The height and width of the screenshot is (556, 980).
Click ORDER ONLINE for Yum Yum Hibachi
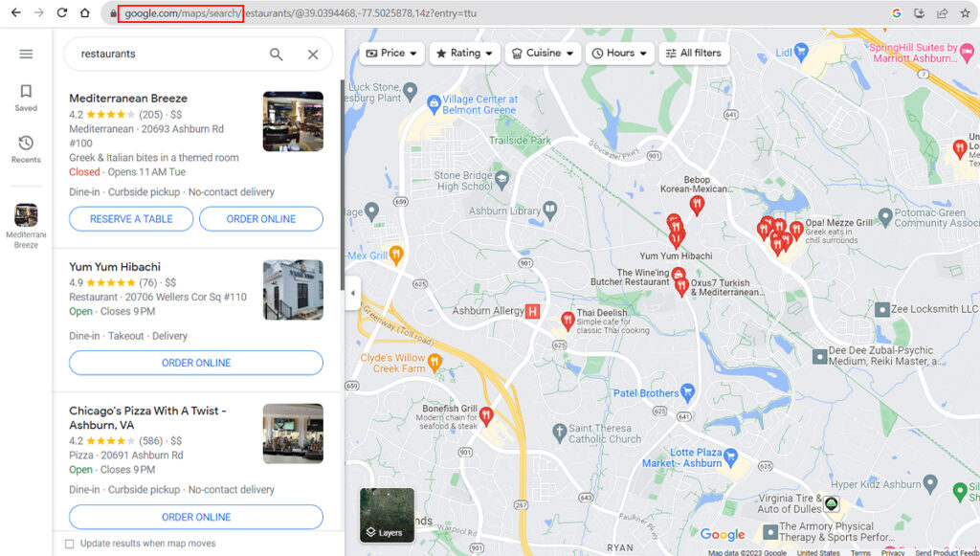(195, 363)
